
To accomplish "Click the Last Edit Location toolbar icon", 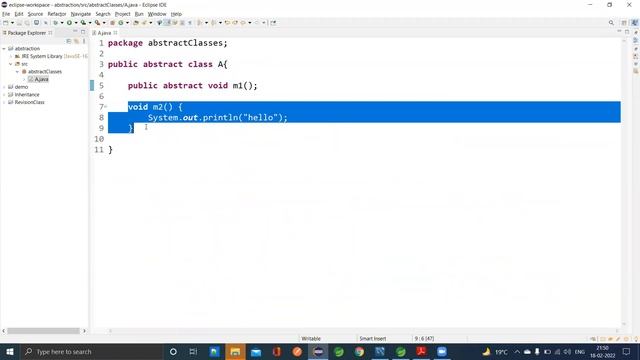I will [x=227, y=23].
